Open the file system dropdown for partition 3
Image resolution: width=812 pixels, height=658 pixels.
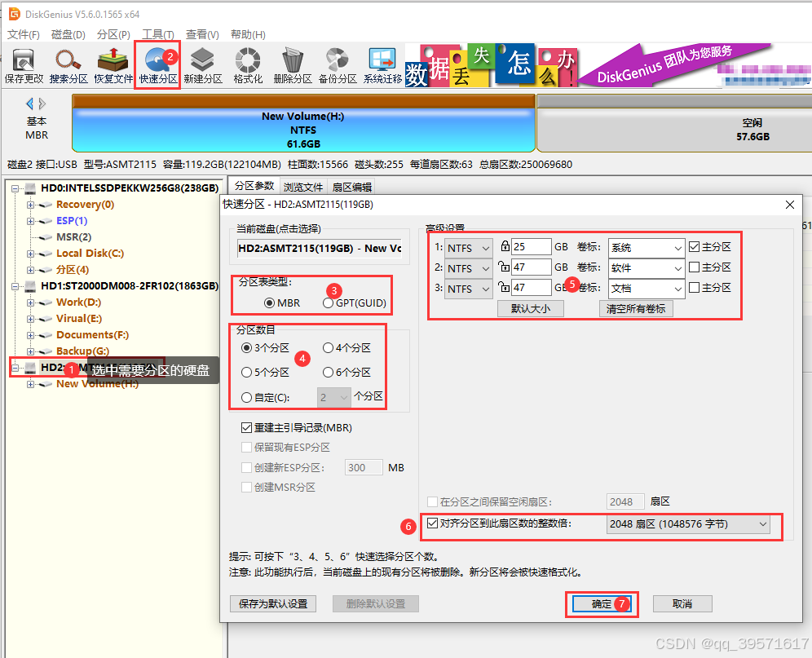469,289
